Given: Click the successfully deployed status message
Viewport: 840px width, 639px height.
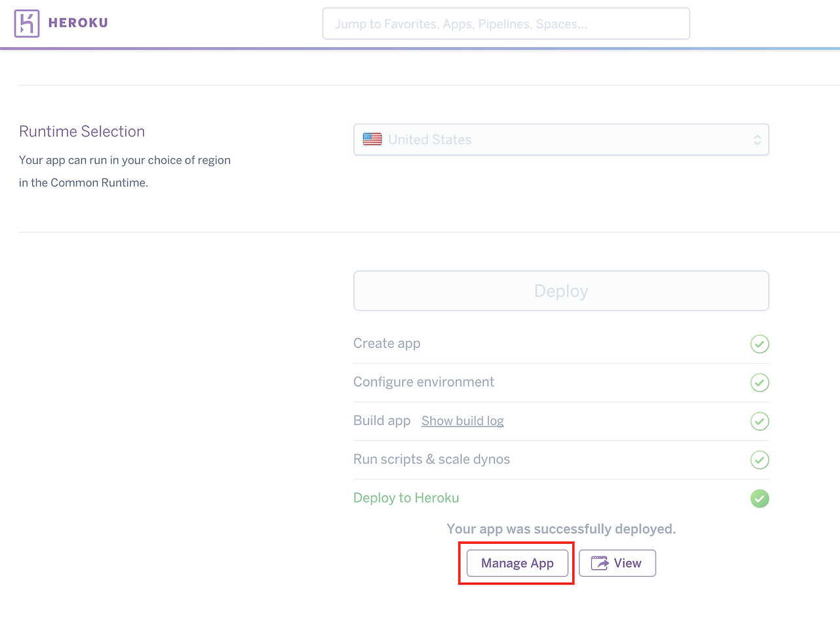Looking at the screenshot, I should pos(561,529).
